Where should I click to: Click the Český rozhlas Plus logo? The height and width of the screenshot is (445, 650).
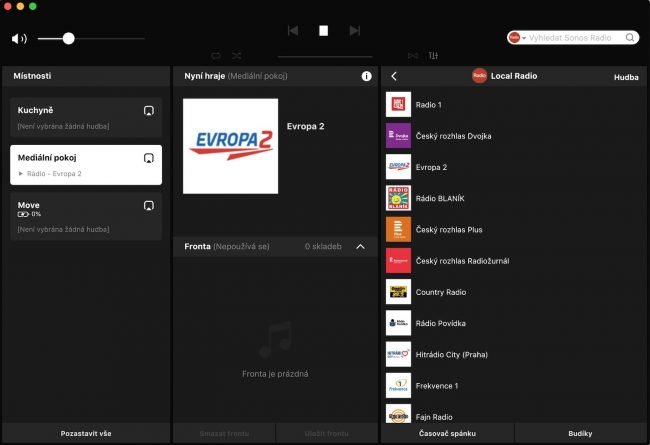398,229
